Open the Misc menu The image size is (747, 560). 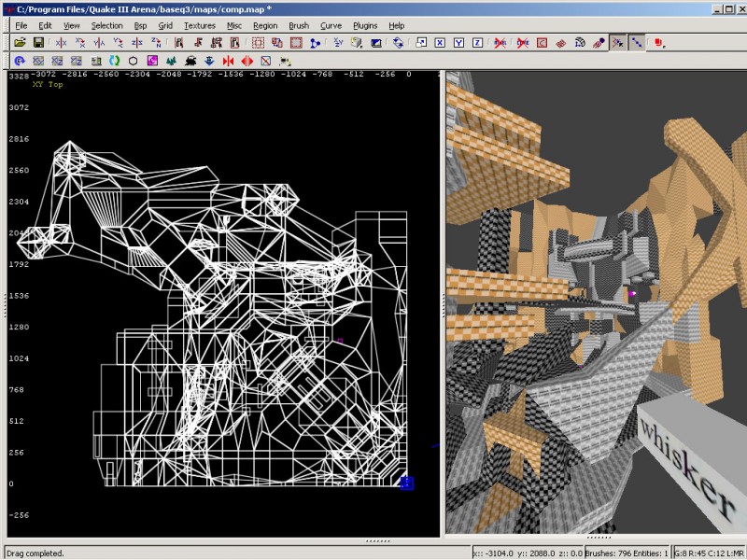point(234,26)
